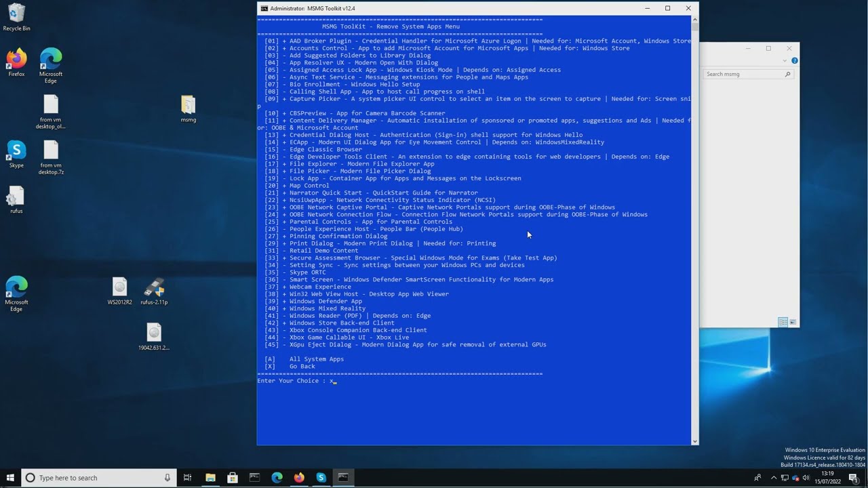Click the '[07] - Bio Enrollment' entry

pos(342,84)
